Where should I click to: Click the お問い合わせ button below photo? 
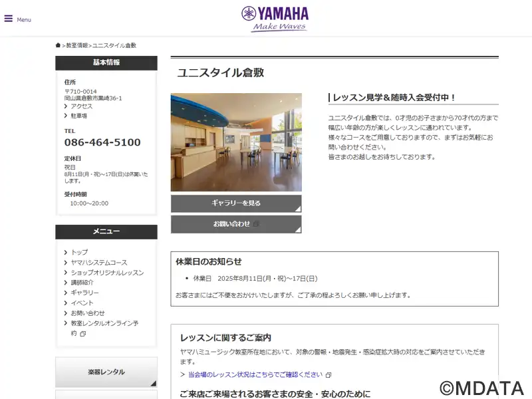tap(236, 224)
